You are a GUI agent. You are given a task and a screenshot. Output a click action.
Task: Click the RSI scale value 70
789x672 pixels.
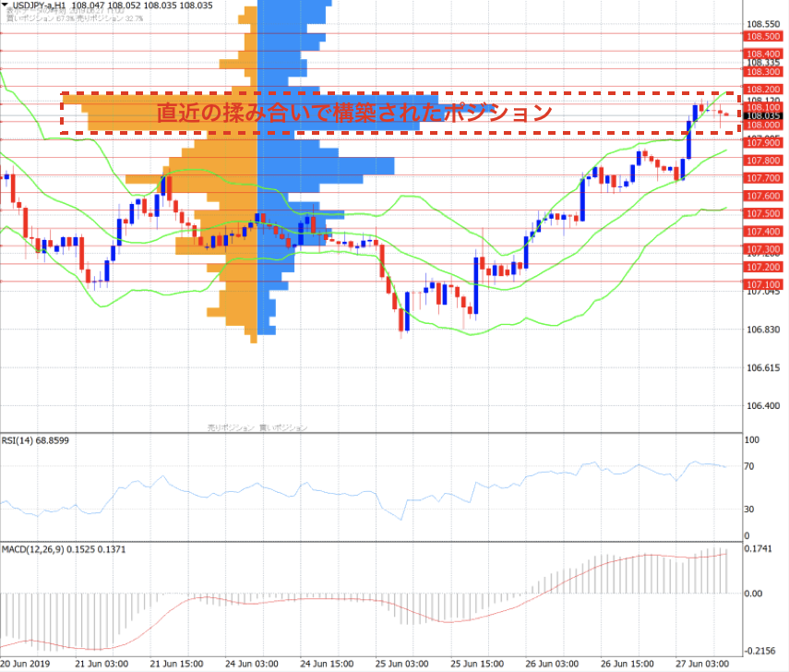[749, 466]
